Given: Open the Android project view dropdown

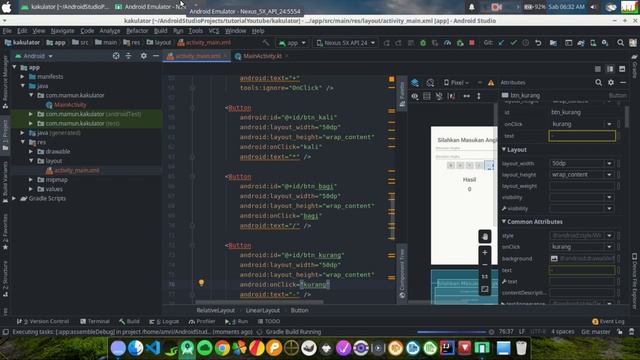Looking at the screenshot, I should pyautogui.click(x=34, y=56).
